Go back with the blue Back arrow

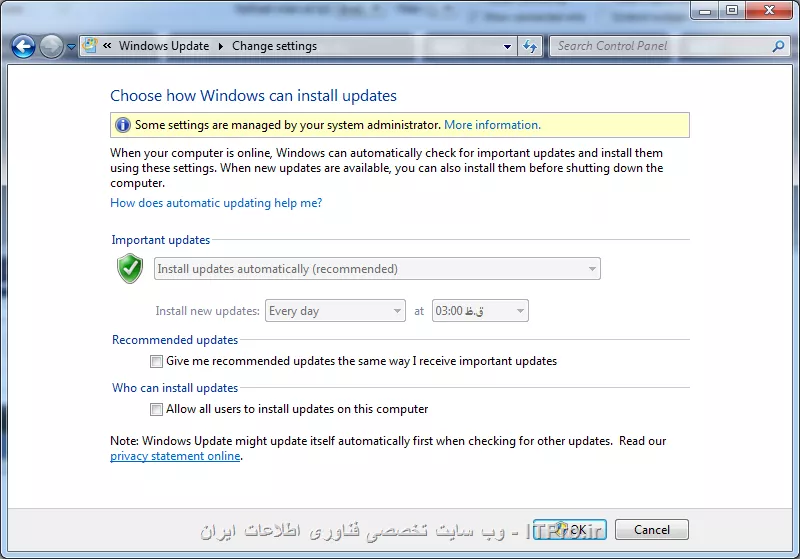(x=23, y=46)
